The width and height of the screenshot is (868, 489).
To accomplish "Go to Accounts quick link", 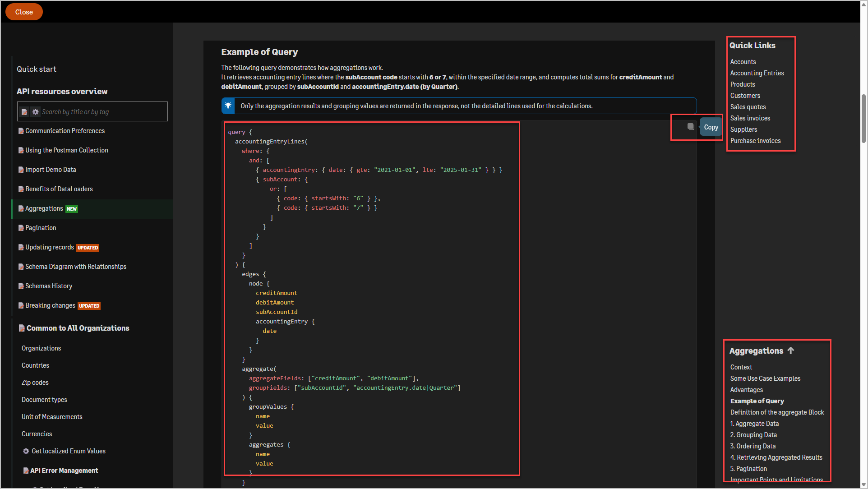I will click(743, 62).
